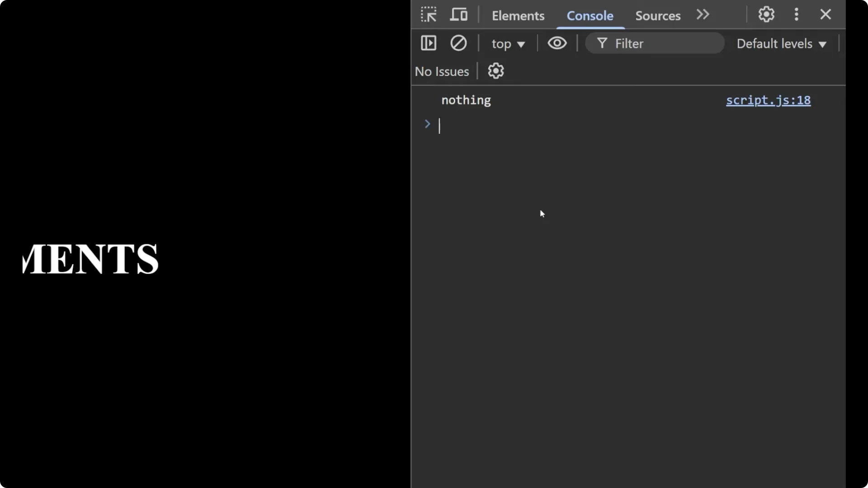Select the inspect element tool
Screen dimensions: 868x488
tap(428, 14)
